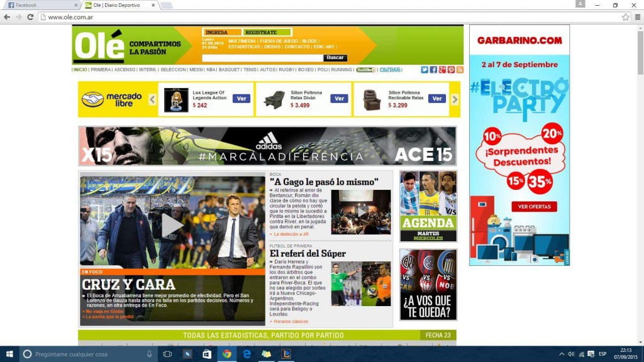Viewport: 644px width, 362px height.
Task: Open the Olé Facebook page icon
Action: click(x=433, y=70)
